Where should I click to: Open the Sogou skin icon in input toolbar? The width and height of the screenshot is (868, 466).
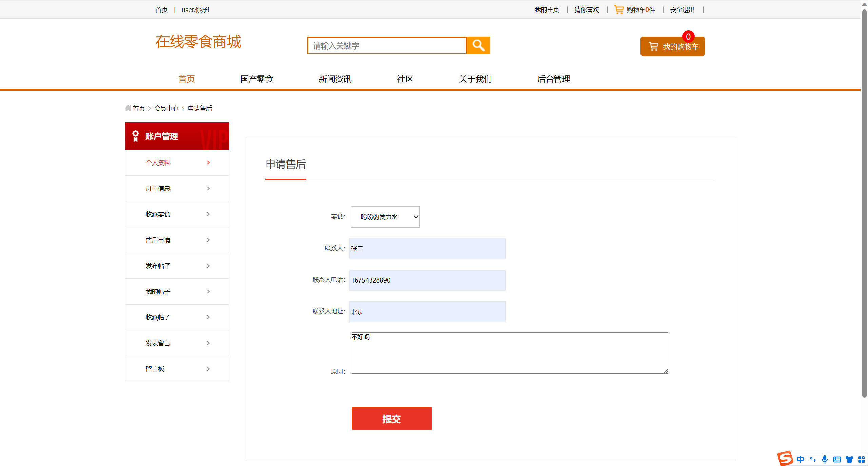tap(849, 459)
